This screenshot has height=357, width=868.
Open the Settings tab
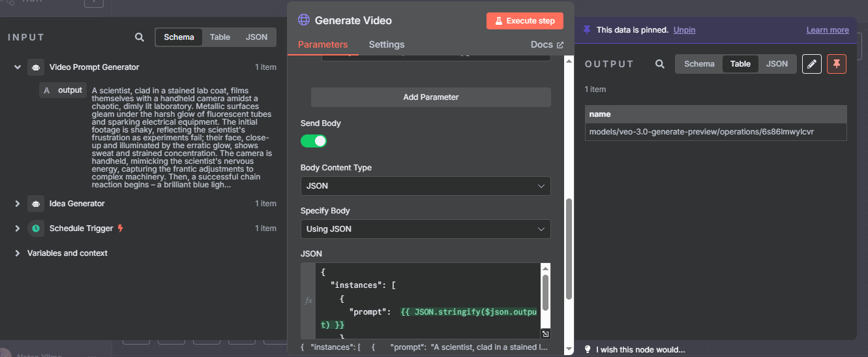pos(387,45)
